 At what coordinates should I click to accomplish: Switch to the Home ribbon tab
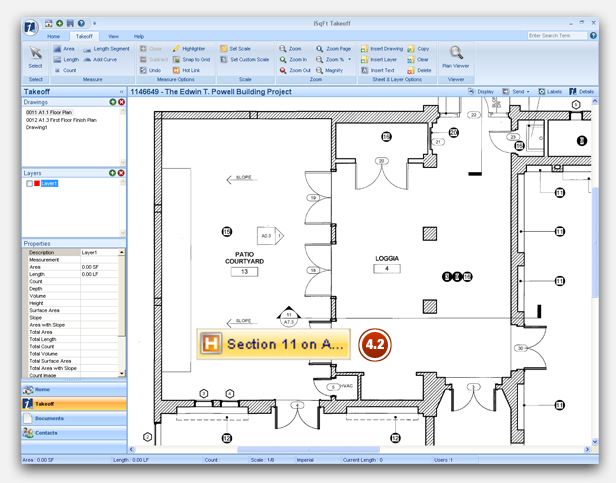[x=53, y=36]
